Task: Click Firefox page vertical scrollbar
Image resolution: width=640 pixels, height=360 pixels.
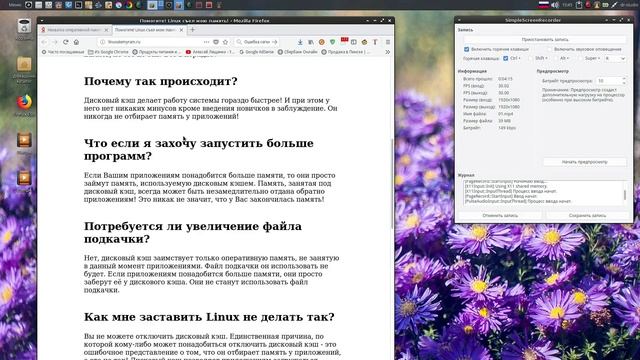Action: tap(392, 184)
